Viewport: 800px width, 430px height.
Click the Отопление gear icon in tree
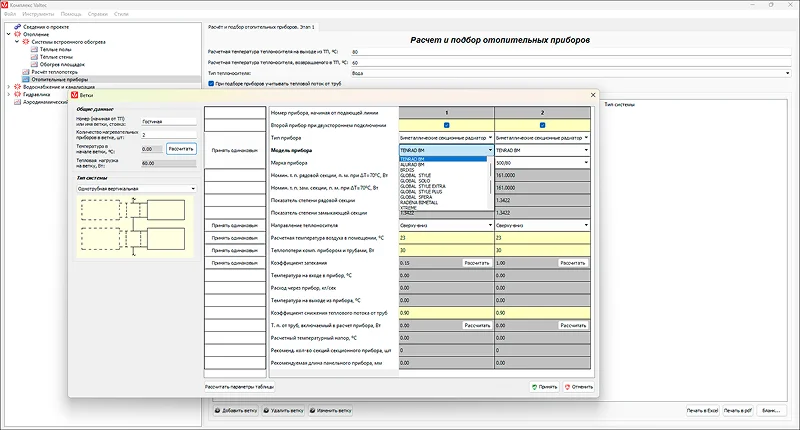17,34
